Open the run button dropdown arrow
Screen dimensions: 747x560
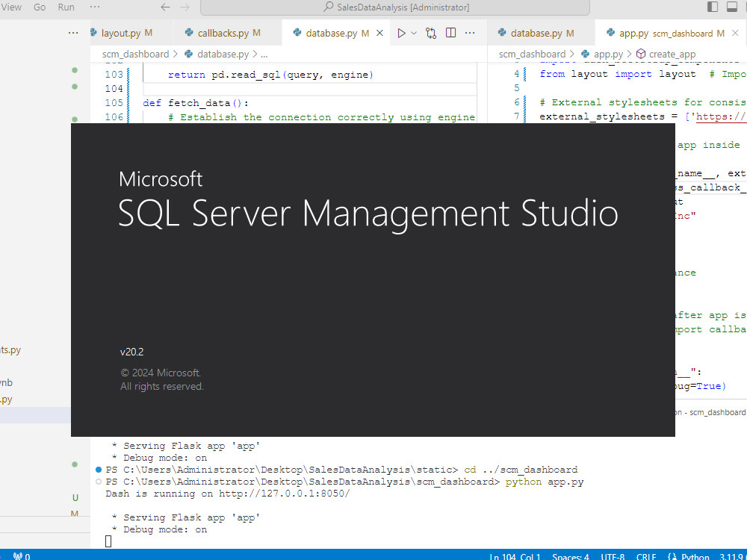[x=414, y=33]
